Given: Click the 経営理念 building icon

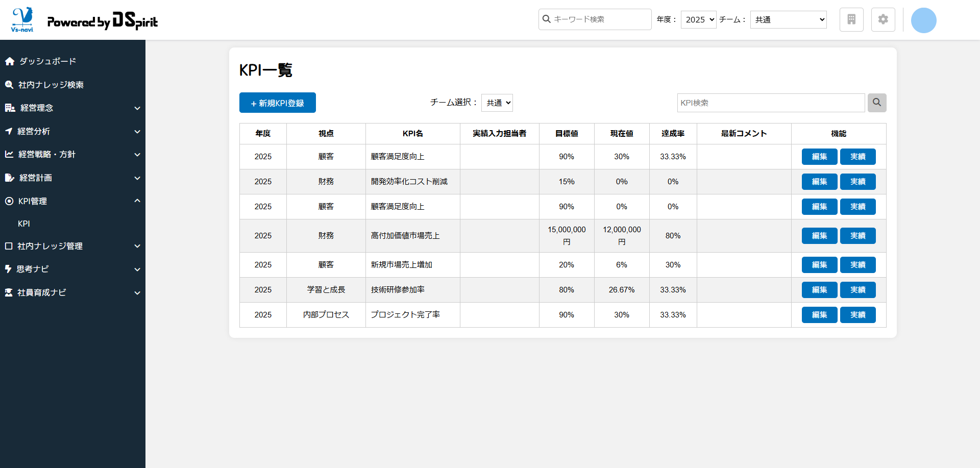Looking at the screenshot, I should point(10,108).
